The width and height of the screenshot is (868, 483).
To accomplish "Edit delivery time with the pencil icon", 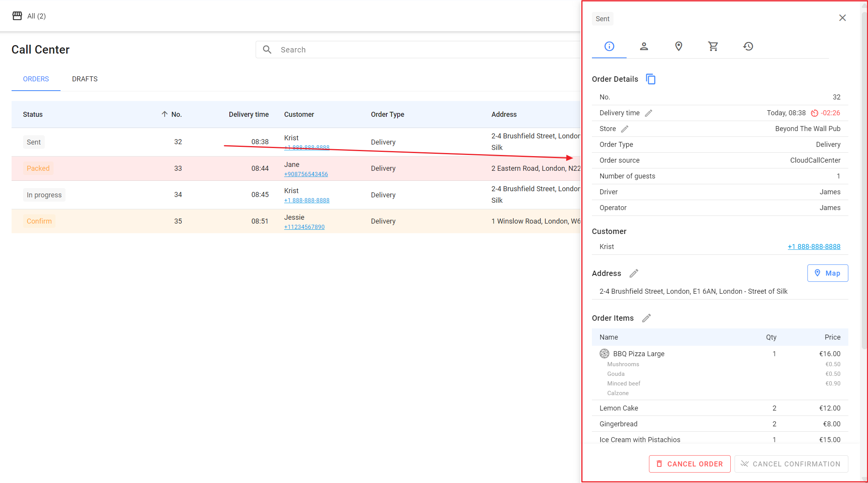I will (649, 113).
